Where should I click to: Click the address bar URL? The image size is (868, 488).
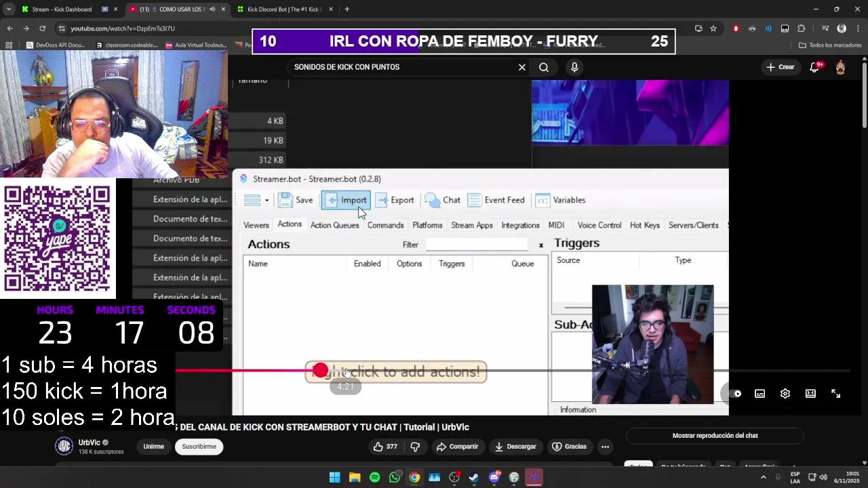(x=123, y=28)
